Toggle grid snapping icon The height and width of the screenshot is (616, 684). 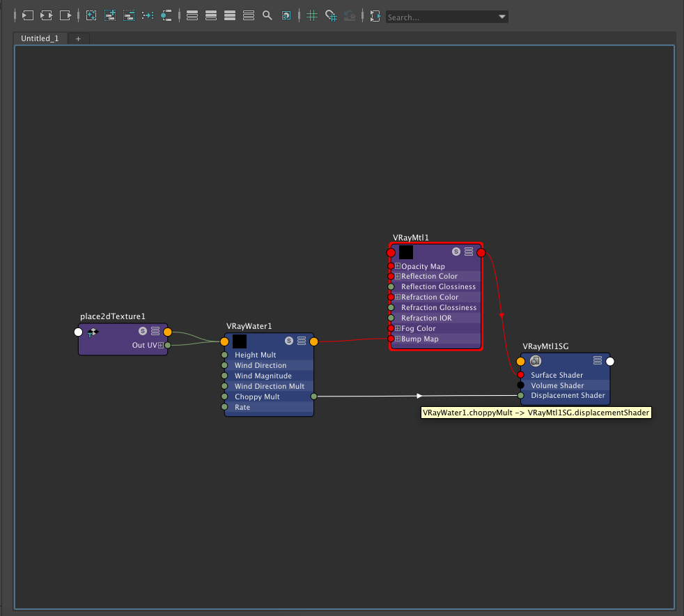331,16
